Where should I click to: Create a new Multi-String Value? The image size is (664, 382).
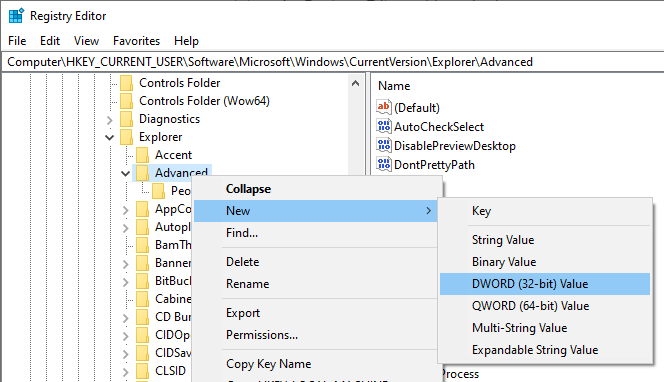click(x=545, y=328)
